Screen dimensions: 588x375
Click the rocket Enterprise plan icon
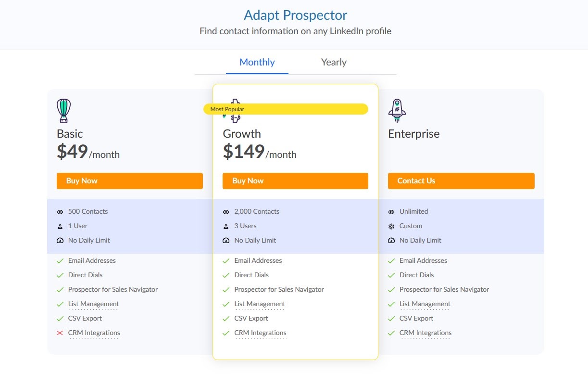[397, 111]
